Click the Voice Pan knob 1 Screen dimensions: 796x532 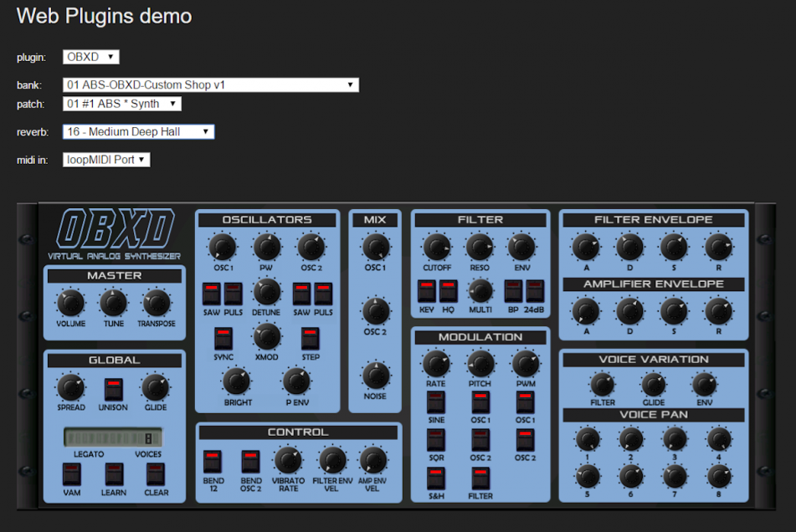(588, 439)
